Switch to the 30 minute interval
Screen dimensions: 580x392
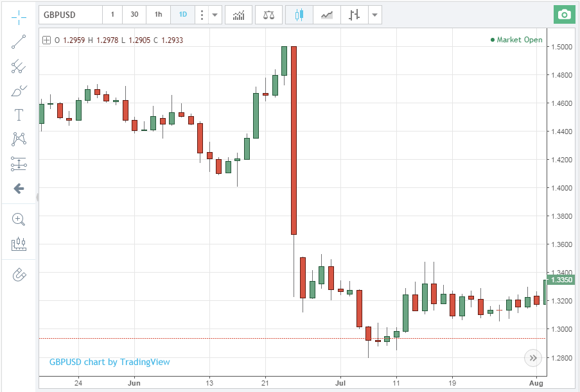point(134,15)
